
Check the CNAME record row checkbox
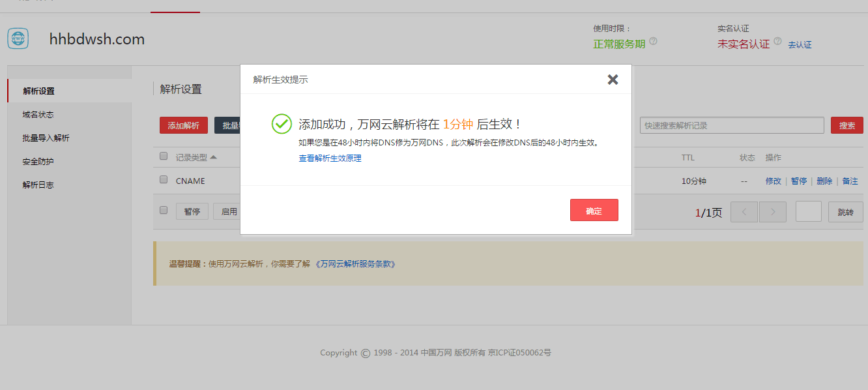point(164,180)
